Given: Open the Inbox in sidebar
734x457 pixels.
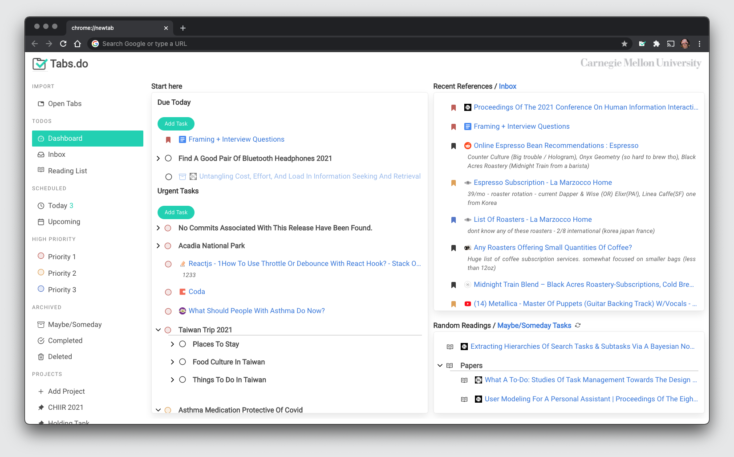Looking at the screenshot, I should pyautogui.click(x=56, y=155).
